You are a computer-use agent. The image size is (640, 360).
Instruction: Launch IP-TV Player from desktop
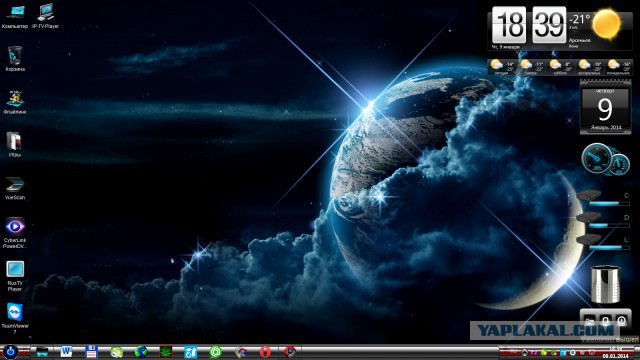click(x=45, y=16)
